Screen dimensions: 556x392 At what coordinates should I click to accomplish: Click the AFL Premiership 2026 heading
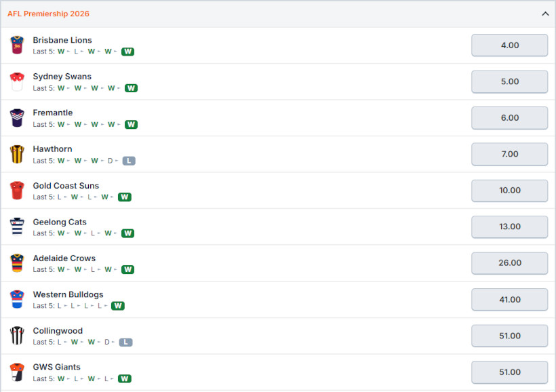coord(48,14)
